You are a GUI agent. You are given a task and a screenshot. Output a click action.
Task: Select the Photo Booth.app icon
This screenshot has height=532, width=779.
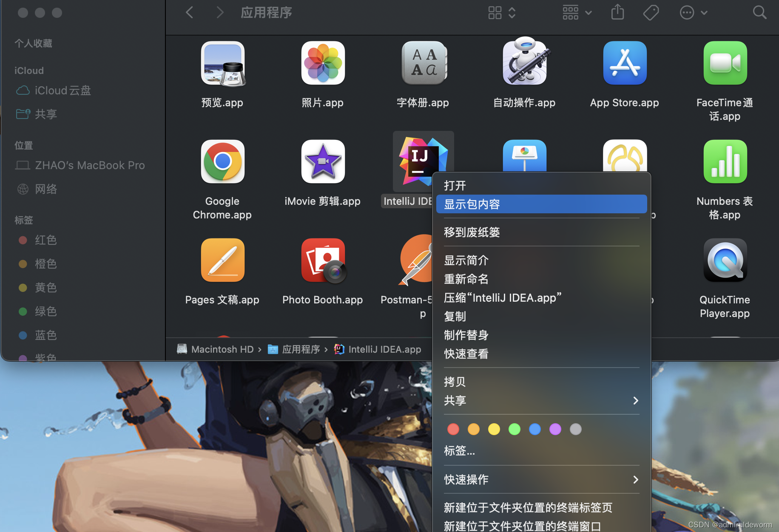(x=323, y=260)
